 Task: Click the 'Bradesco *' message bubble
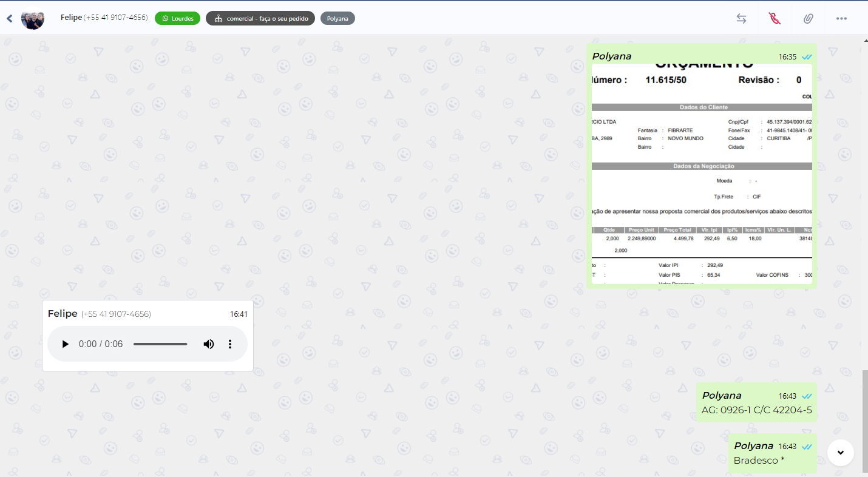click(759, 461)
